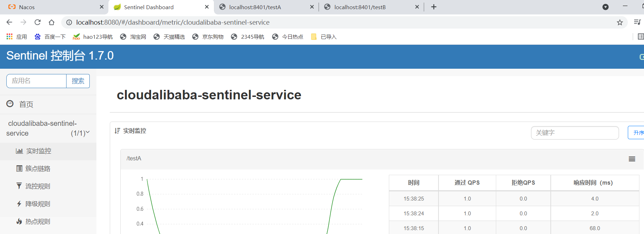Close the Sentinel Dashboard tab

pos(207,7)
